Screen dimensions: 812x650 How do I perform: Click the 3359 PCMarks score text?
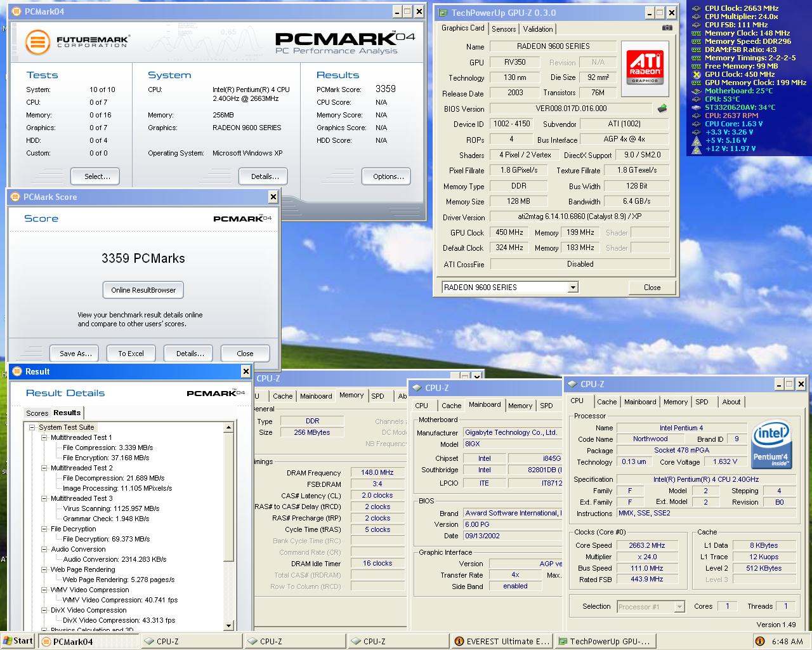click(x=143, y=258)
